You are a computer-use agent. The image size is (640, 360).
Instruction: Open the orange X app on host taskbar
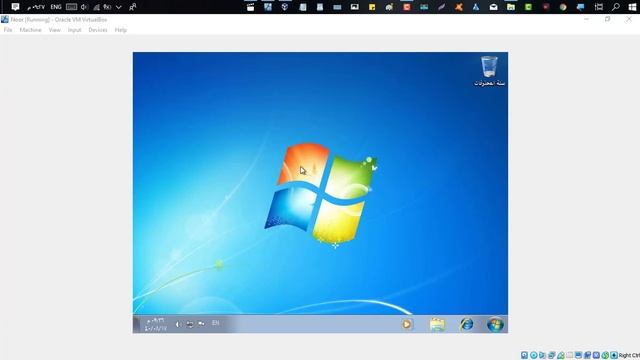coord(459,7)
